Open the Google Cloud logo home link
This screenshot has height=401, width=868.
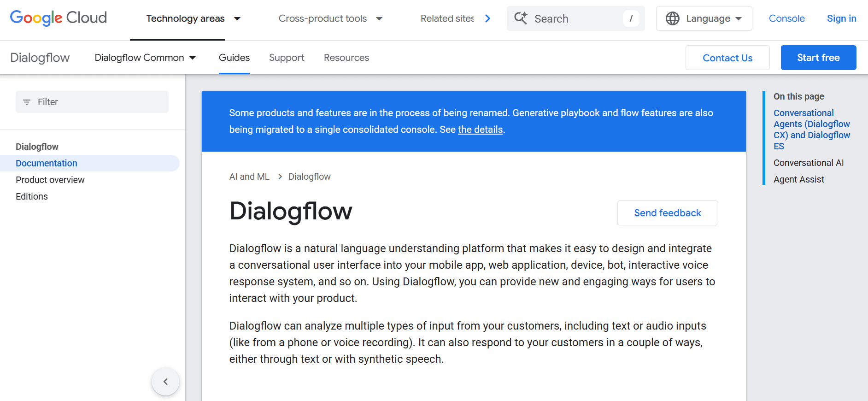click(x=59, y=18)
